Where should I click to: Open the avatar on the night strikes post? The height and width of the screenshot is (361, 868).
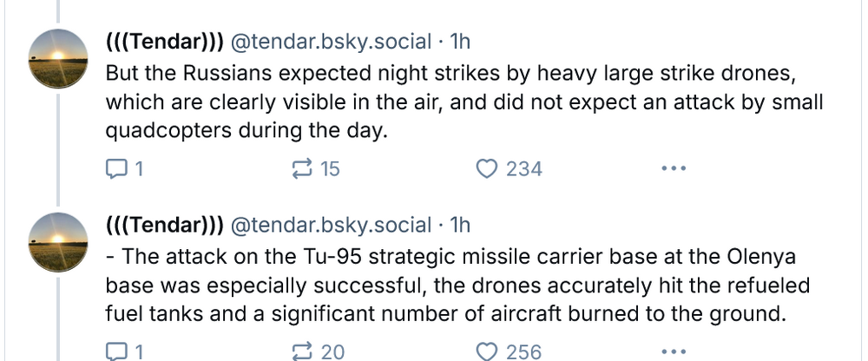pos(58,57)
